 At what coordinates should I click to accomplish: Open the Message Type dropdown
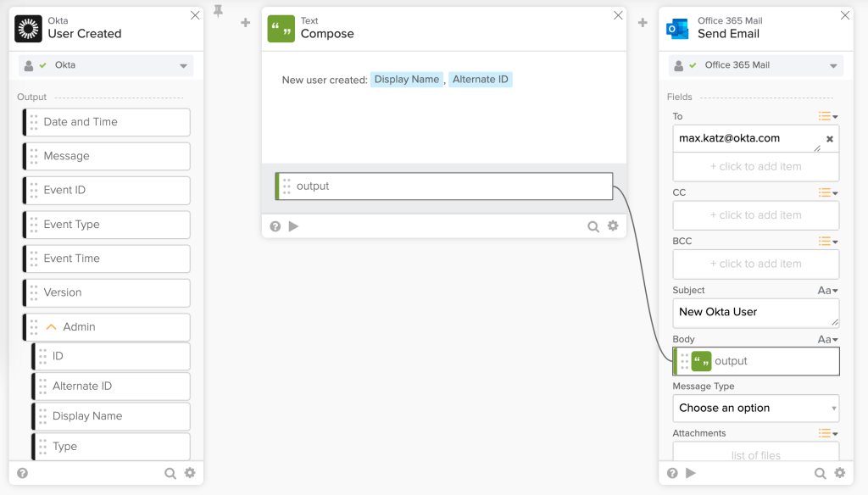point(755,408)
